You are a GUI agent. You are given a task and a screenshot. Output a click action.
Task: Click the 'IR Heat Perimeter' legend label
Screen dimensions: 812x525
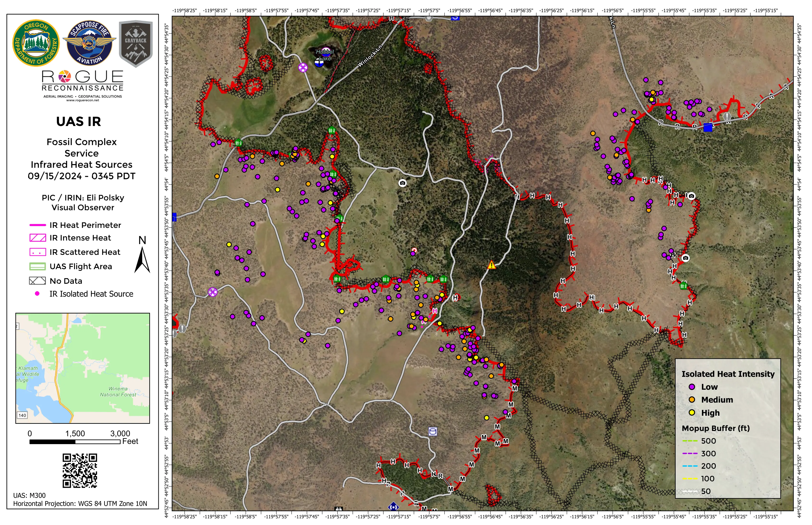[x=85, y=225]
